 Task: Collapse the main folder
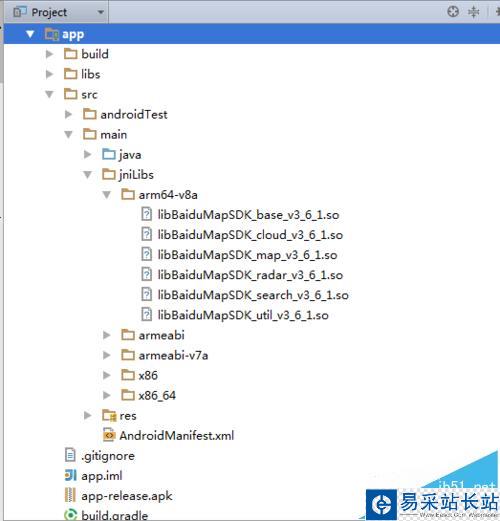point(68,135)
